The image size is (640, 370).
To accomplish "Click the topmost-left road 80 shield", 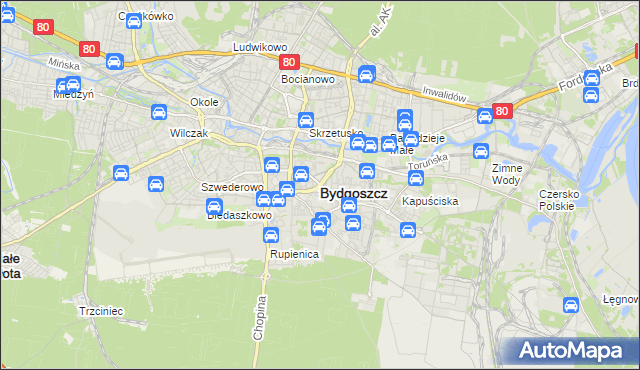I will click(x=43, y=27).
